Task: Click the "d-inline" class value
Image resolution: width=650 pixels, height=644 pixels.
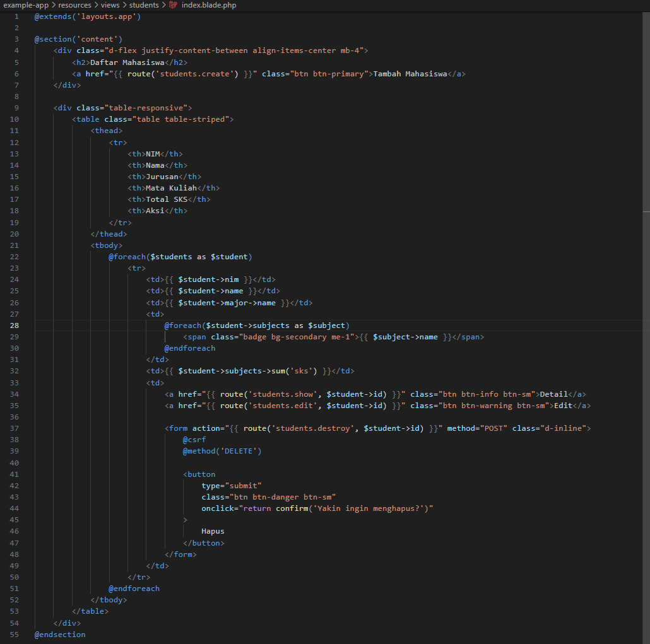Action: coord(564,428)
